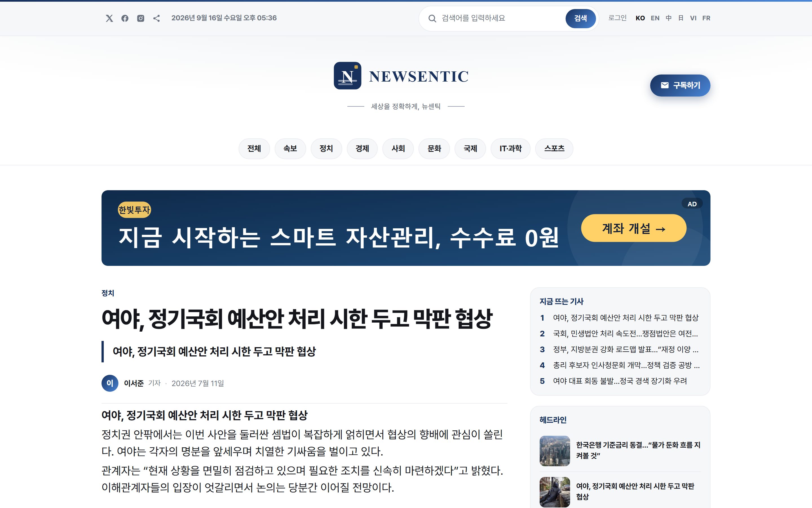Select the 정치 category tab
812x508 pixels.
click(326, 148)
